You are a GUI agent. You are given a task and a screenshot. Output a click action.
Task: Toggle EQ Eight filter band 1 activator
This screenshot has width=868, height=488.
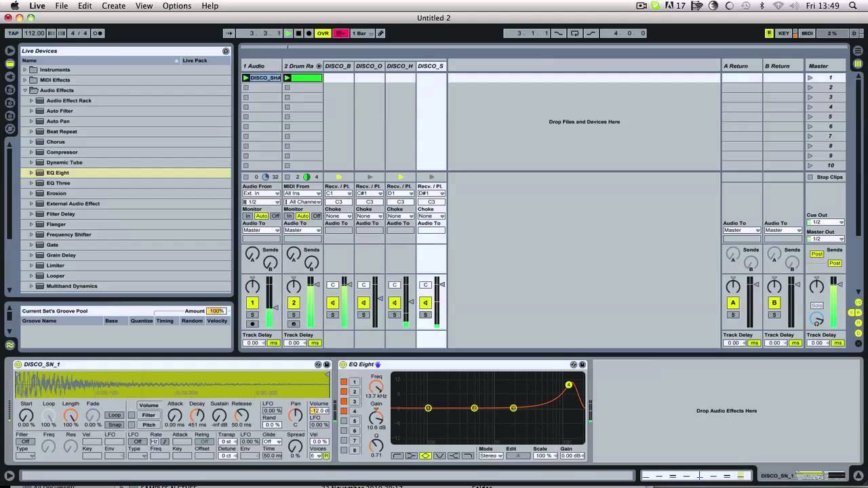pyautogui.click(x=344, y=382)
